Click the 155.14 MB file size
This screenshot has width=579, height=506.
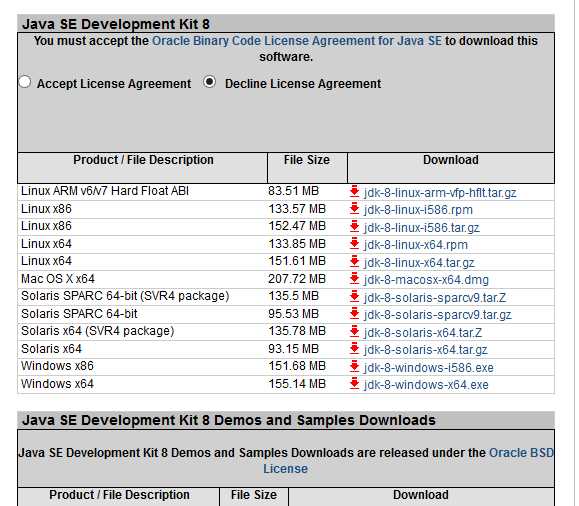click(297, 384)
